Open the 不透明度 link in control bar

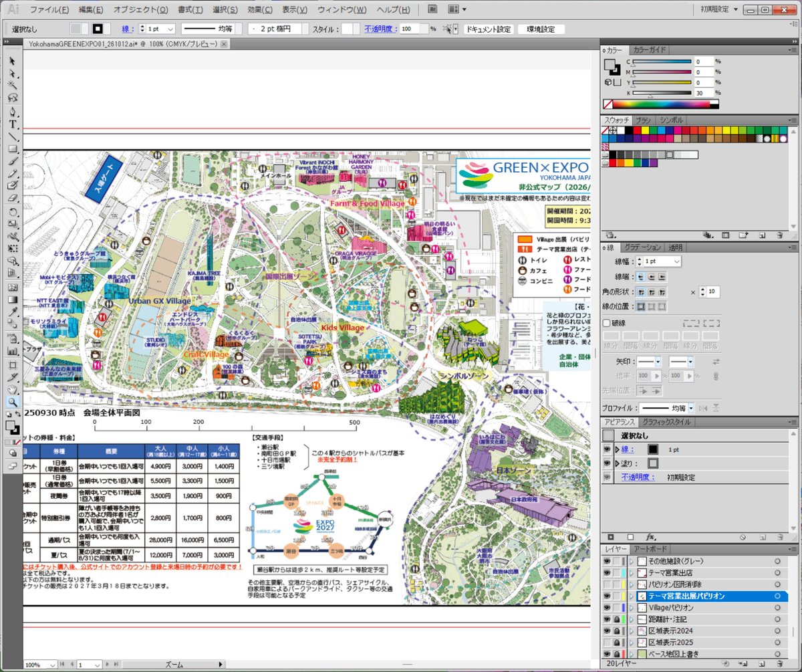click(x=381, y=29)
